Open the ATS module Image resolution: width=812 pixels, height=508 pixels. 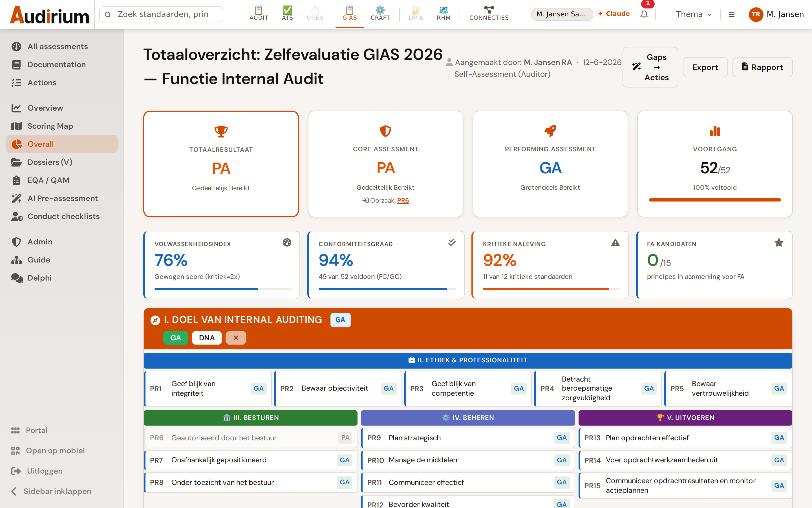[x=287, y=14]
